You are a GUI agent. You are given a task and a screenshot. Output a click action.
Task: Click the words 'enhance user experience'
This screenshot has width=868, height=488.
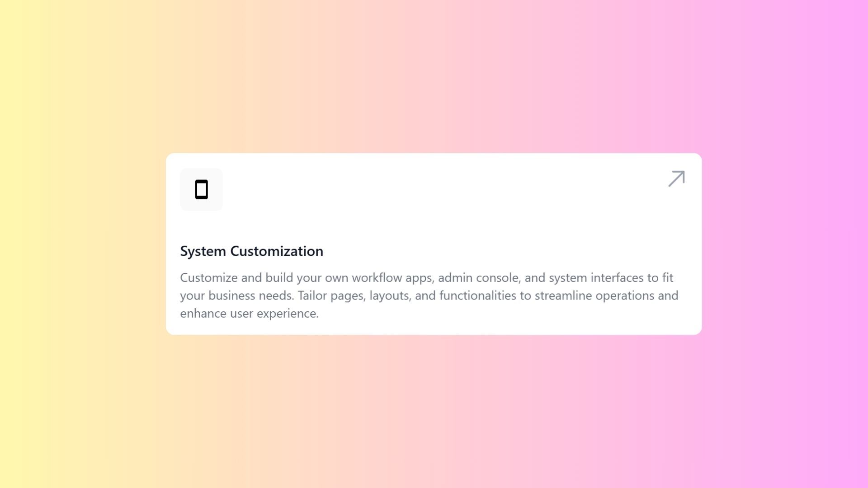click(250, 313)
